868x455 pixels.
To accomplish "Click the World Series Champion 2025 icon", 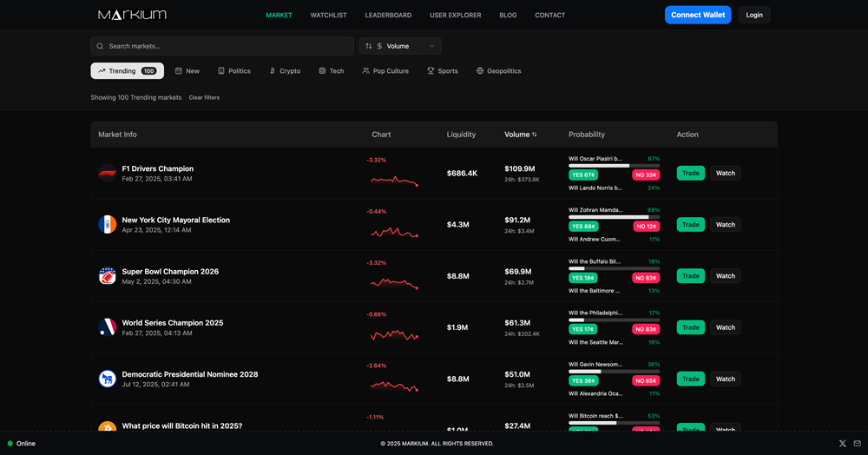I will coord(108,327).
